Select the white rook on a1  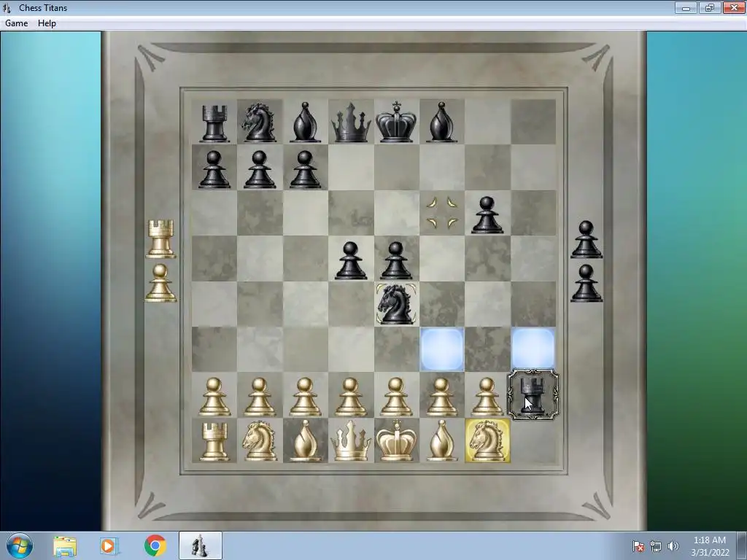coord(214,442)
